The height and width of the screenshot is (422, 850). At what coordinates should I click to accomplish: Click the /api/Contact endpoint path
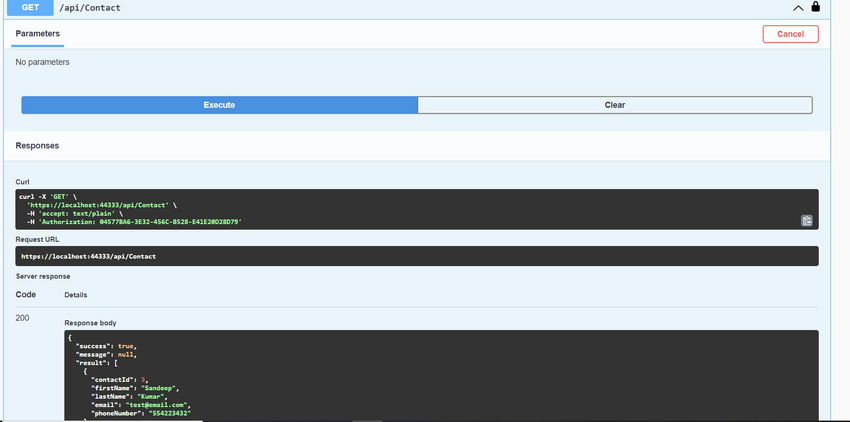click(x=90, y=8)
